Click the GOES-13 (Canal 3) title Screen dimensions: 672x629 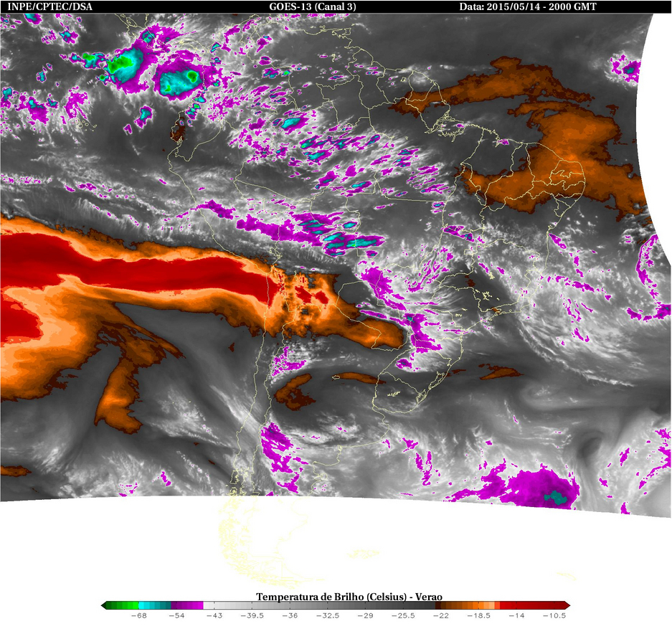click(x=313, y=6)
